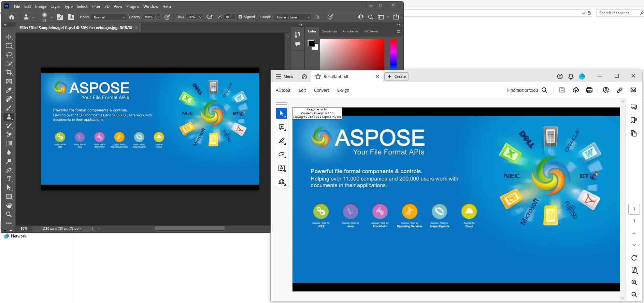
Task: Pick the Hand tool
Action: point(9,205)
